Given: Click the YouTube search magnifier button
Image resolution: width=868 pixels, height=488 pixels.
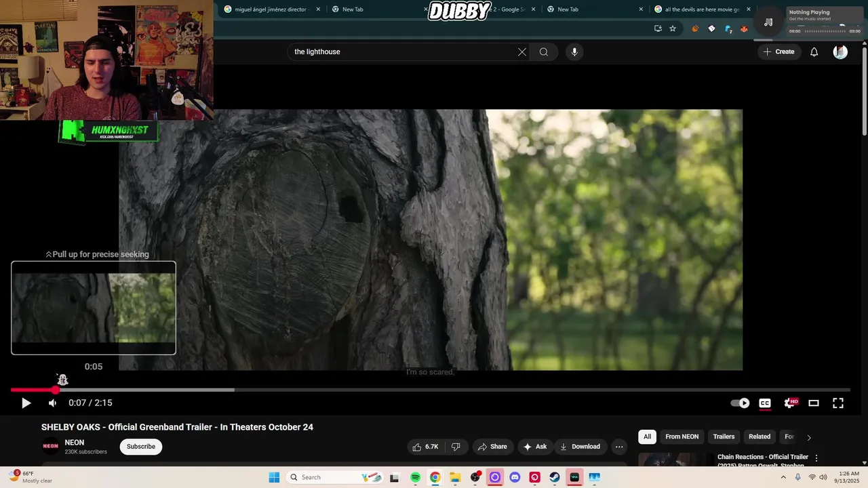Looking at the screenshot, I should (x=544, y=52).
